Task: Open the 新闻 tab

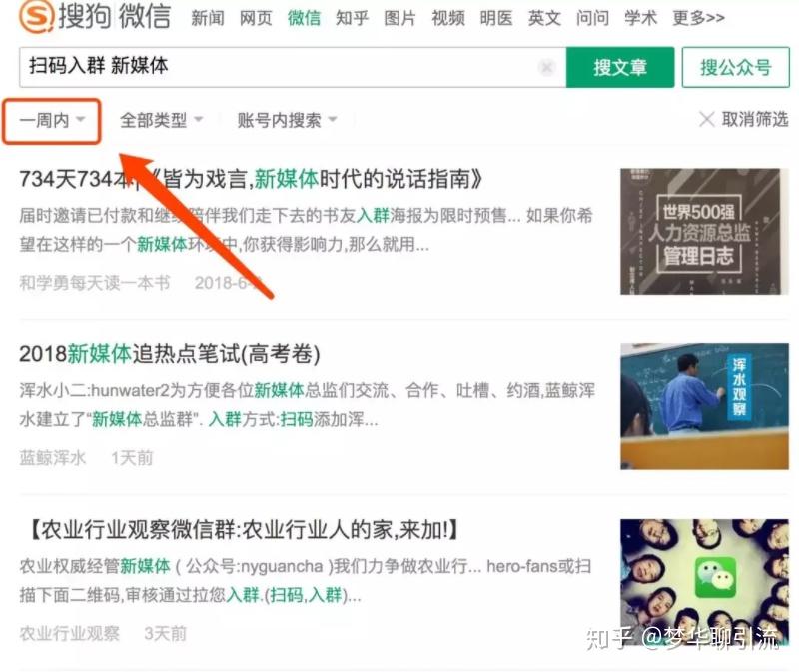Action: click(208, 18)
